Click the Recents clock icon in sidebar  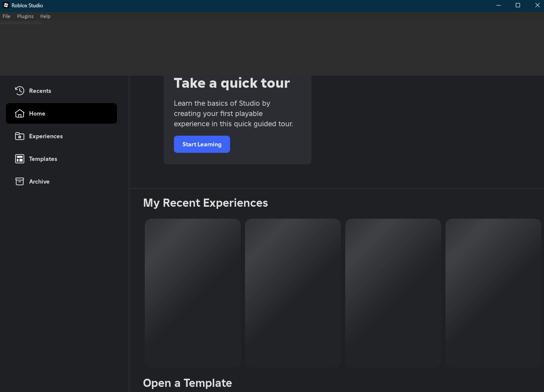point(19,91)
